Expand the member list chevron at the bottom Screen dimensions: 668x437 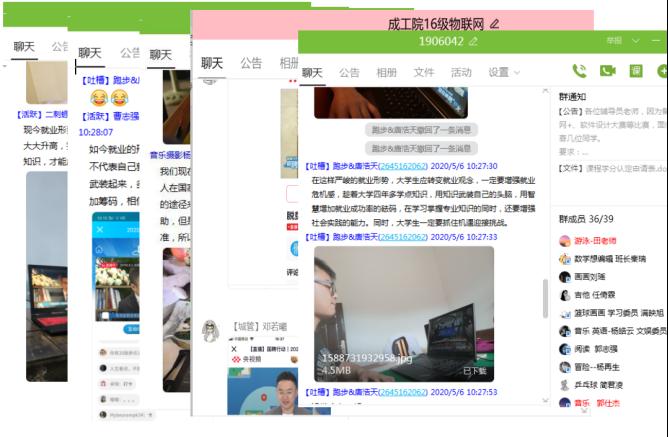point(584,411)
